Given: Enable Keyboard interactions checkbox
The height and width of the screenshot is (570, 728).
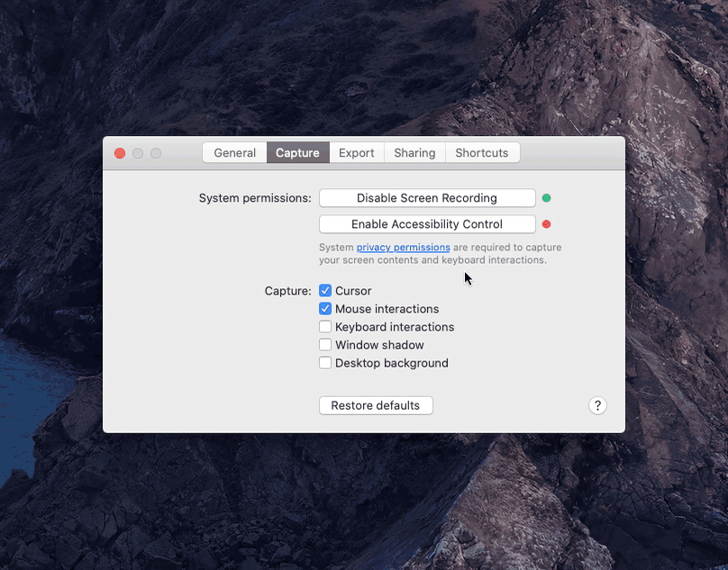Looking at the screenshot, I should point(325,327).
